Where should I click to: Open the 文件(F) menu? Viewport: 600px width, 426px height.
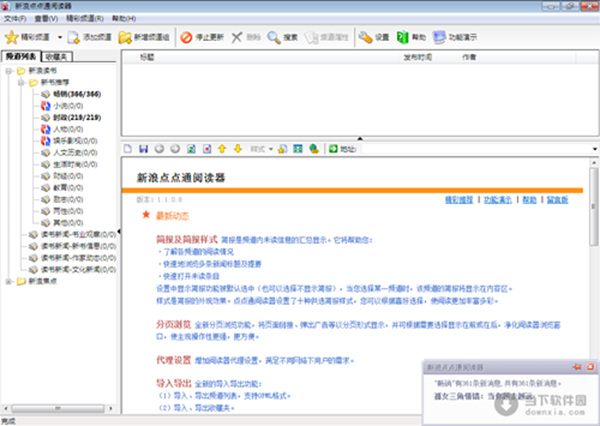(15, 18)
